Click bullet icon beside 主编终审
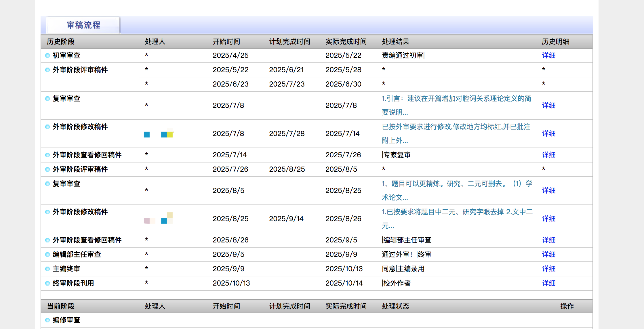This screenshot has height=329, width=644. [47, 269]
